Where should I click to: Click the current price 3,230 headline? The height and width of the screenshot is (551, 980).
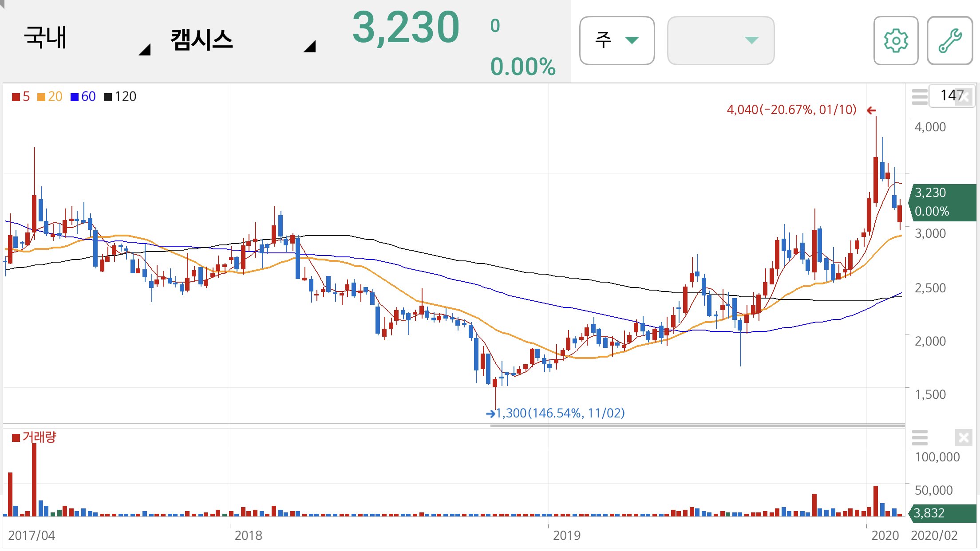point(406,28)
